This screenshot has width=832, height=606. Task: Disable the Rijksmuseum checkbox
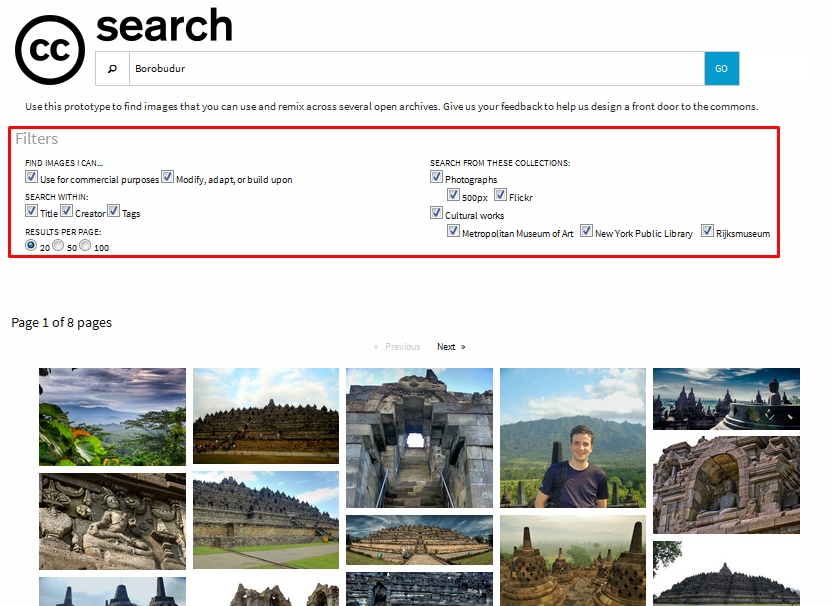click(x=708, y=231)
